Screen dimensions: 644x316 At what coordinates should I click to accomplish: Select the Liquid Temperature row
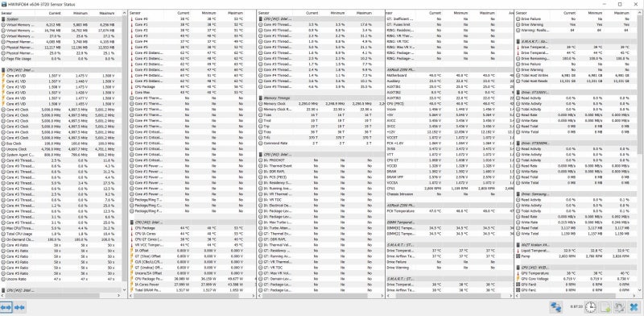tap(576, 251)
